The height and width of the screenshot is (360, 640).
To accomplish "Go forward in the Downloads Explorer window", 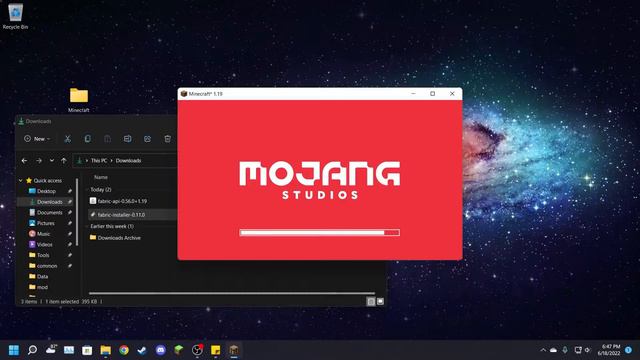I will pos(39,161).
